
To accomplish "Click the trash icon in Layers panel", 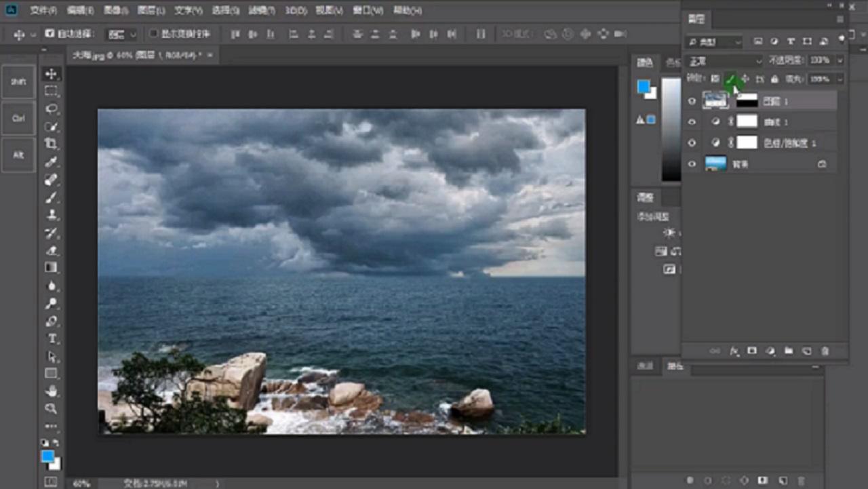I will point(825,351).
